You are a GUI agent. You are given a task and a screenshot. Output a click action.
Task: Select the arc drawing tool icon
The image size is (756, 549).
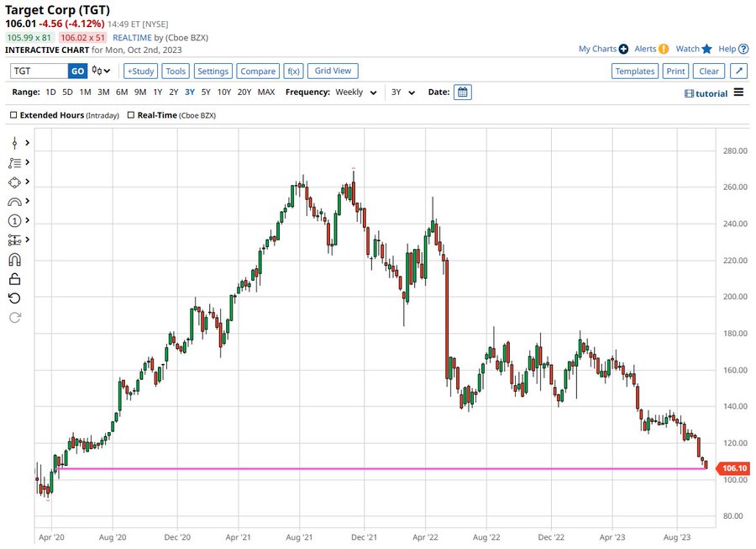coord(14,202)
